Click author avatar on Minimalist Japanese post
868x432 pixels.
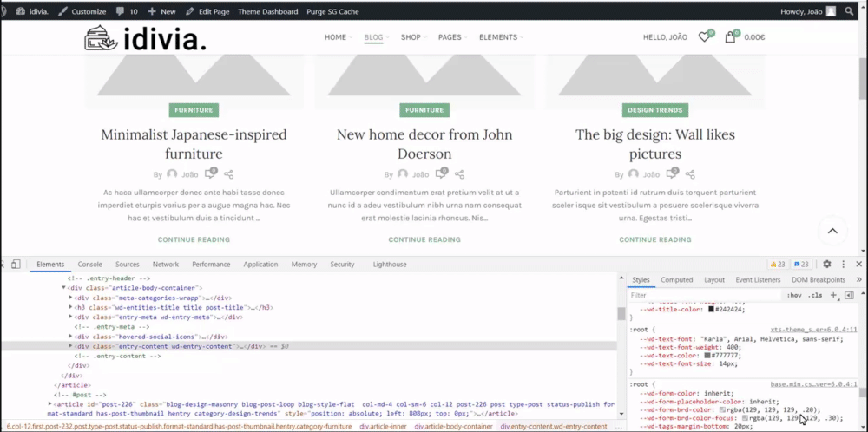coord(172,174)
